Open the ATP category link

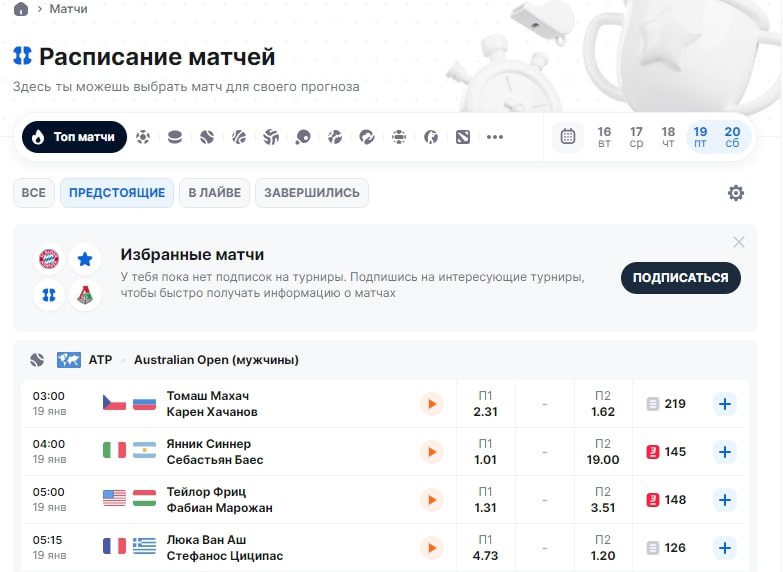click(100, 360)
